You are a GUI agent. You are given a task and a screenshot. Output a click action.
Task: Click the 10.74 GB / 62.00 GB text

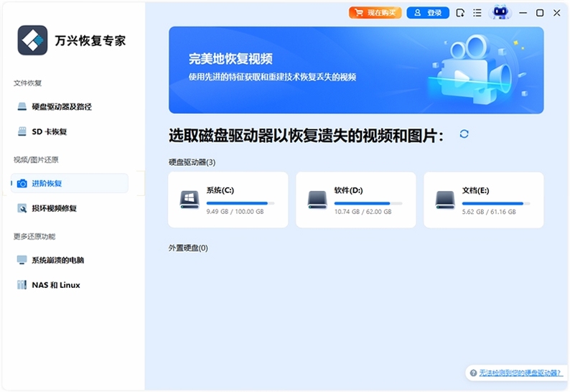(363, 212)
